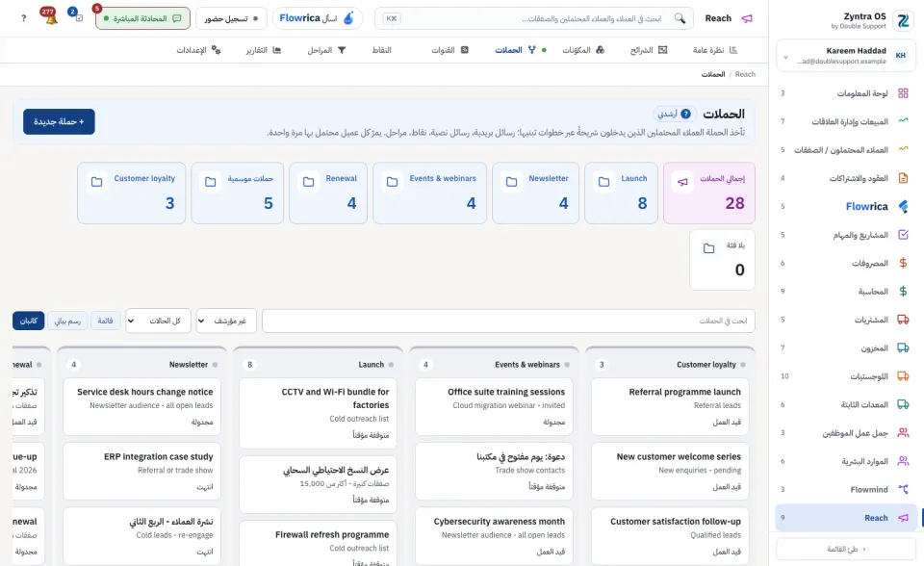Screen dimensions: 924x566
Task: Open the Referral programme launch campaign card
Action: [670, 407]
